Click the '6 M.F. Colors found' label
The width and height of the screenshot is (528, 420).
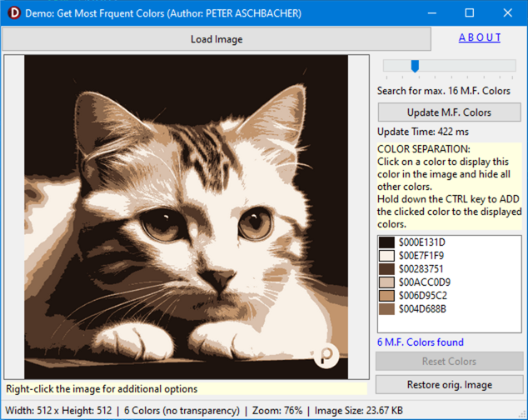tap(421, 342)
